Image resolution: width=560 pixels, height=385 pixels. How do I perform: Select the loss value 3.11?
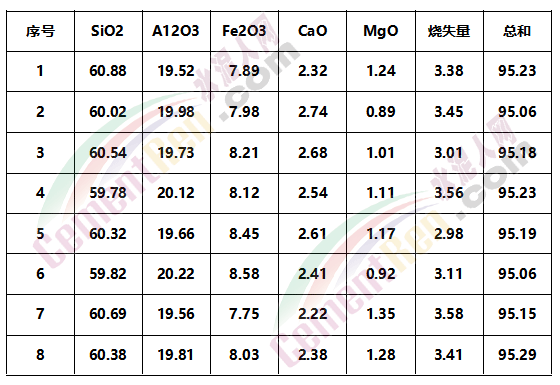449,274
